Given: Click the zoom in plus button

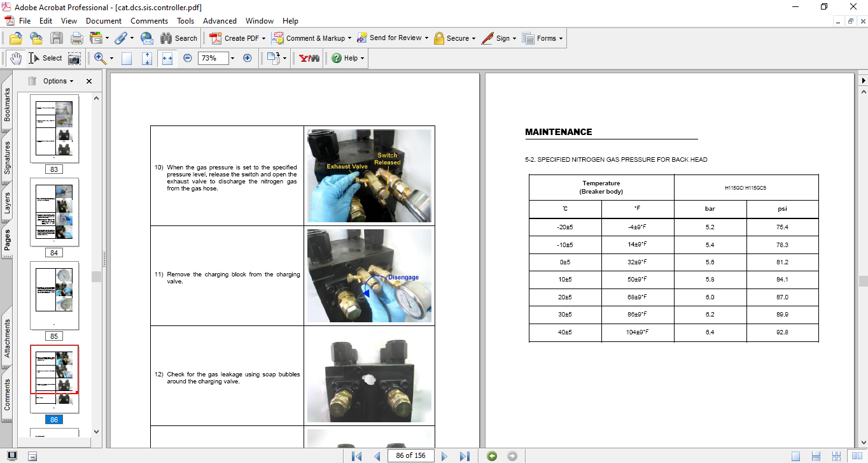Looking at the screenshot, I should (x=248, y=58).
